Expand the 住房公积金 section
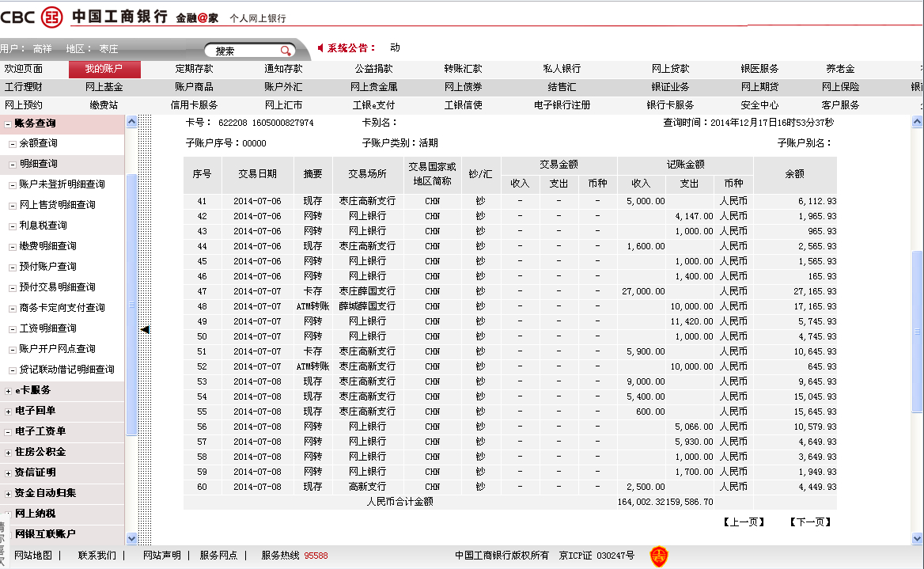Image resolution: width=924 pixels, height=569 pixels. (9, 453)
